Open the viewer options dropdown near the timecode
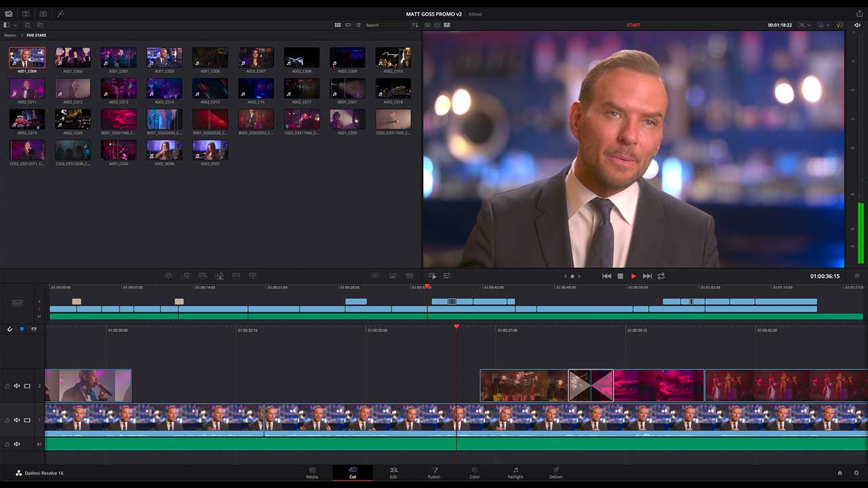The image size is (868, 488). pyautogui.click(x=809, y=25)
